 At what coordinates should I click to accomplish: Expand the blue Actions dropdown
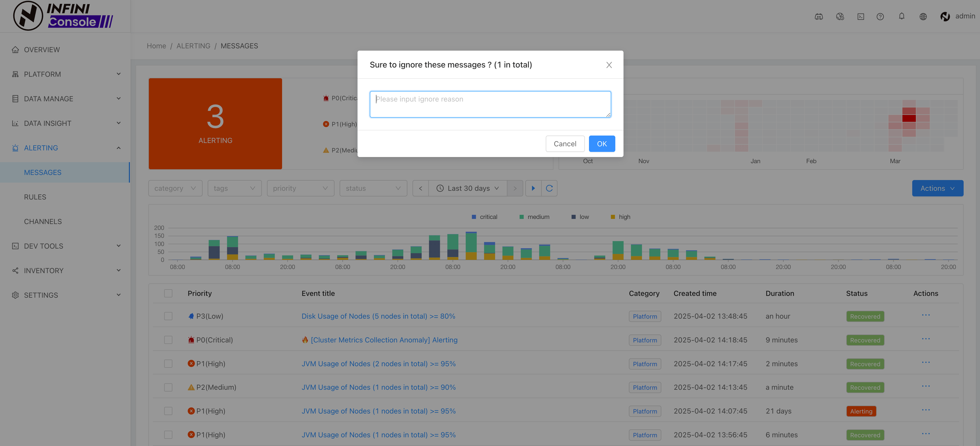[937, 188]
